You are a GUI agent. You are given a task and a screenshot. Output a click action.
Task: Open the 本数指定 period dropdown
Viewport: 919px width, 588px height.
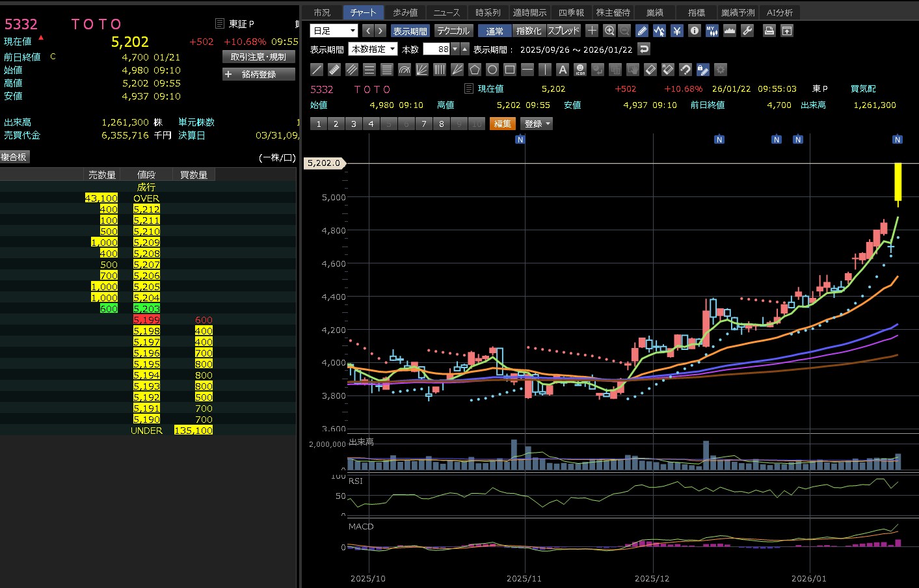(373, 49)
